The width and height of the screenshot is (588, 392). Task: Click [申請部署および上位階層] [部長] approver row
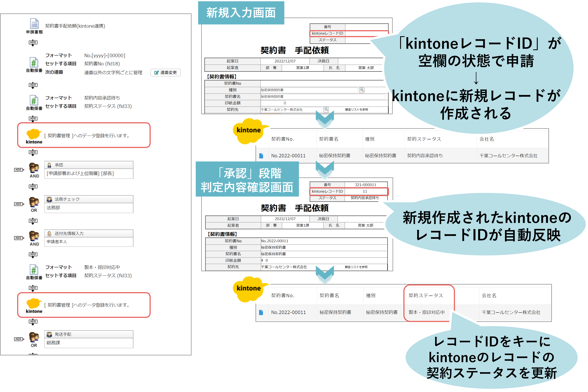[89, 174]
